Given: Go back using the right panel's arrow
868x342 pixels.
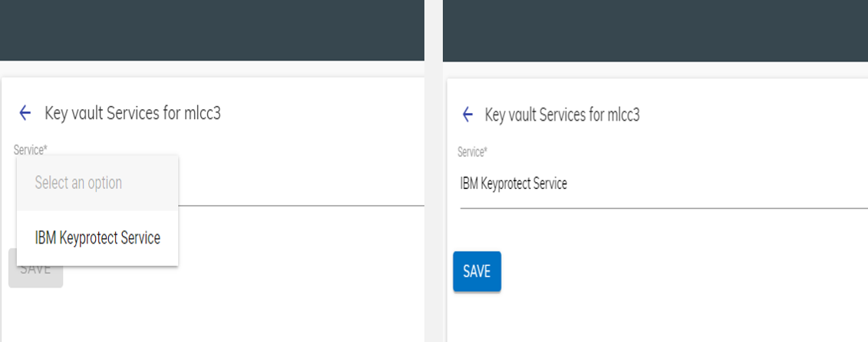Looking at the screenshot, I should (467, 115).
